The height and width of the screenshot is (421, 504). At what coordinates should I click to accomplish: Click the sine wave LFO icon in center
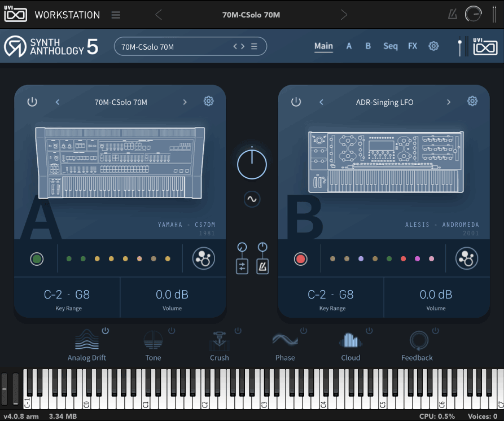[x=252, y=199]
